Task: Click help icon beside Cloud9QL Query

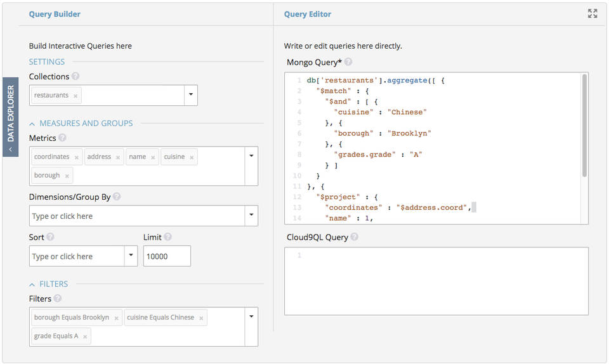Action: point(354,237)
